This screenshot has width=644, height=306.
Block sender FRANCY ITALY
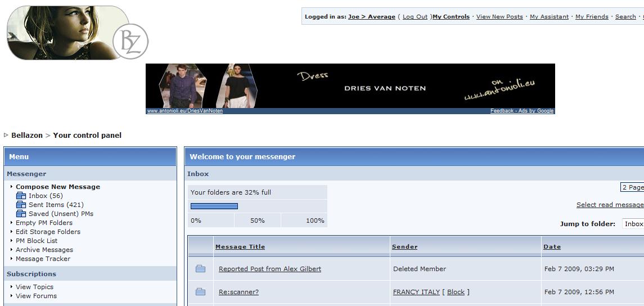pyautogui.click(x=456, y=292)
